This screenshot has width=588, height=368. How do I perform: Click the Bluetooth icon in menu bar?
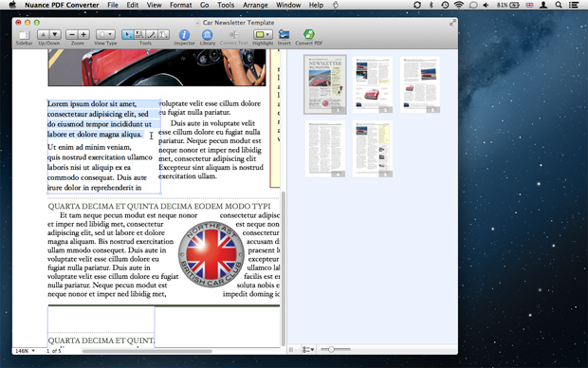pos(431,5)
